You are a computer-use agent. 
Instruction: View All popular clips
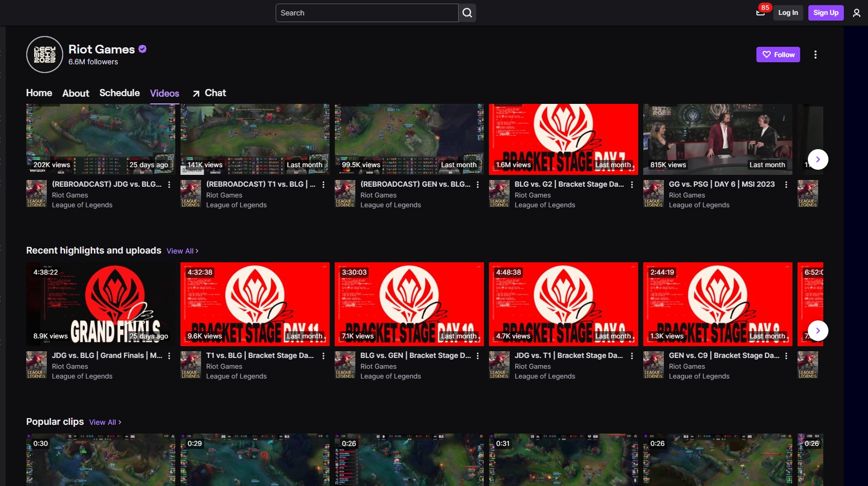click(x=105, y=422)
